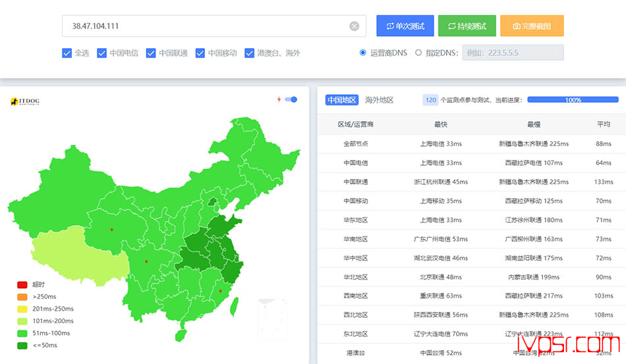Click the lightning marker near Fujian coast
The height and width of the screenshot is (364, 626).
point(220,290)
